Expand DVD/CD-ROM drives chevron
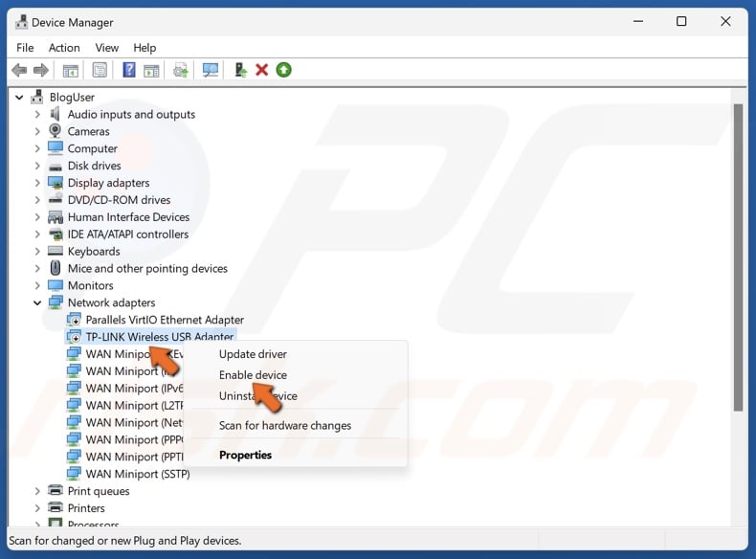 37,200
